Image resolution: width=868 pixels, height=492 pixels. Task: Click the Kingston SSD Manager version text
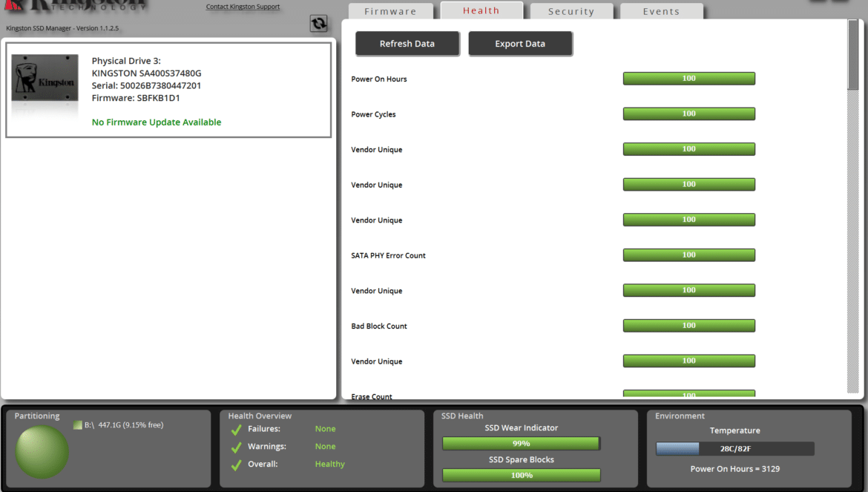(x=62, y=28)
